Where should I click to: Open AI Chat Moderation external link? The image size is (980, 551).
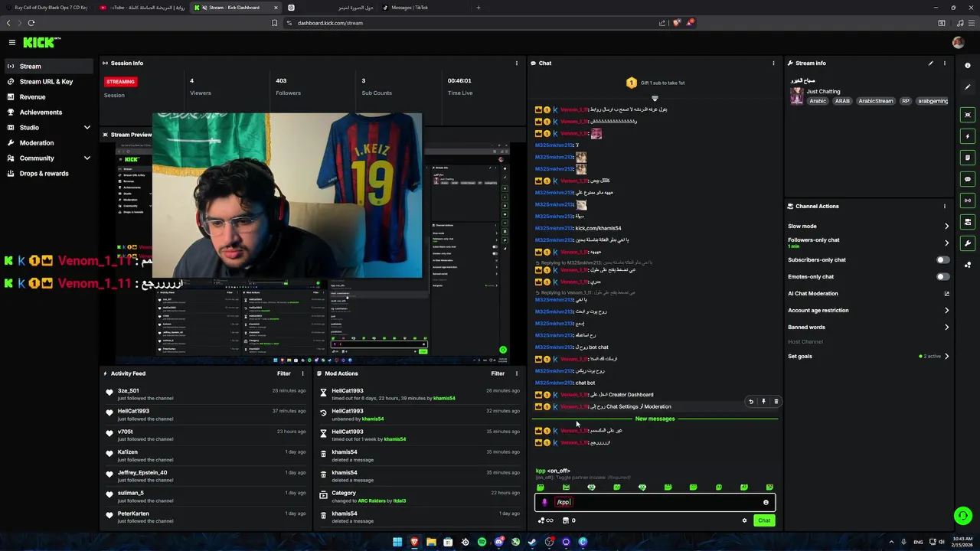click(946, 294)
